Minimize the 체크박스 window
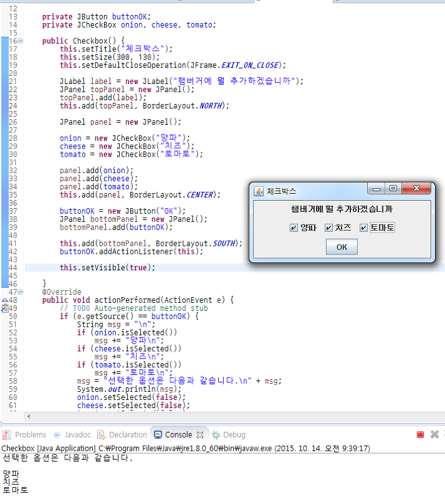Screen dimensions: 445x504 click(377, 189)
